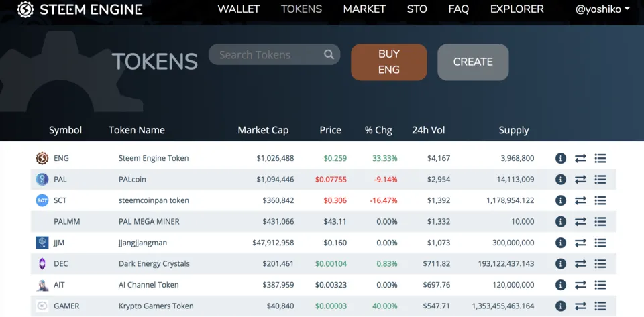
Task: Open list icon for PALMM row
Action: [600, 221]
